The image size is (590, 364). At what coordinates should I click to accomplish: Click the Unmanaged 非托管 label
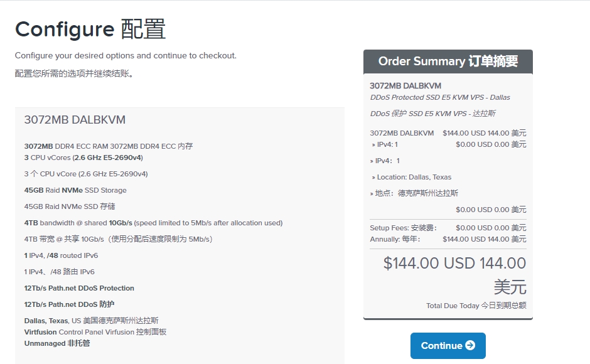click(x=57, y=343)
